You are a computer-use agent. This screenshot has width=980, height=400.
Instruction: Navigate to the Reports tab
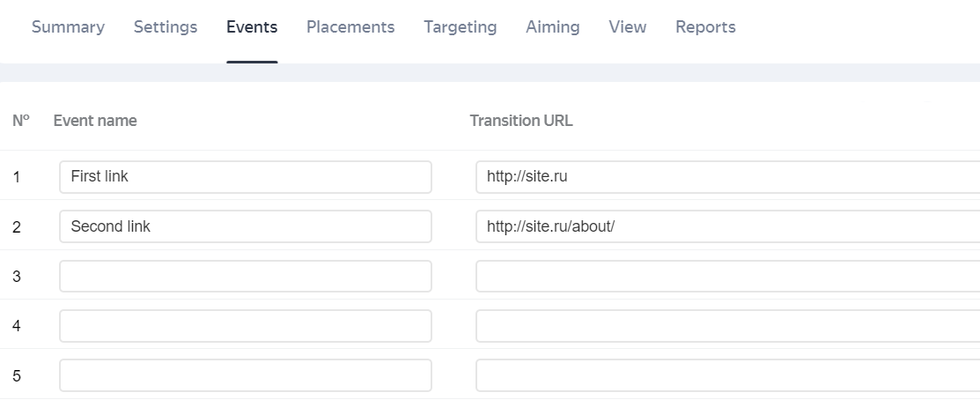click(705, 27)
